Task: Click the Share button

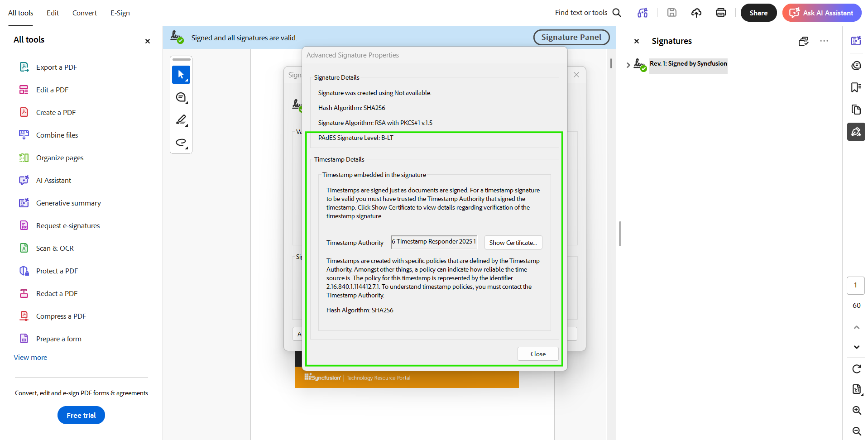Action: click(x=758, y=13)
